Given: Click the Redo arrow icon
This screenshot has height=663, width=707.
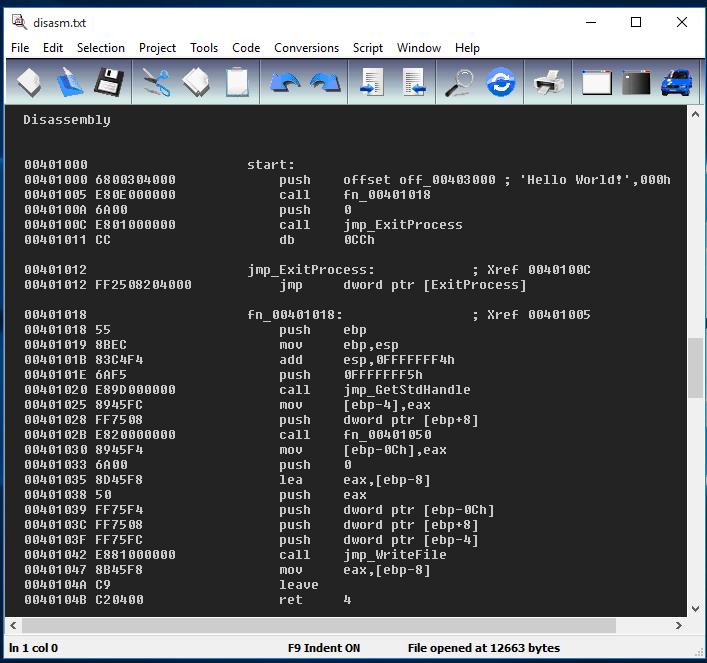Looking at the screenshot, I should (326, 83).
